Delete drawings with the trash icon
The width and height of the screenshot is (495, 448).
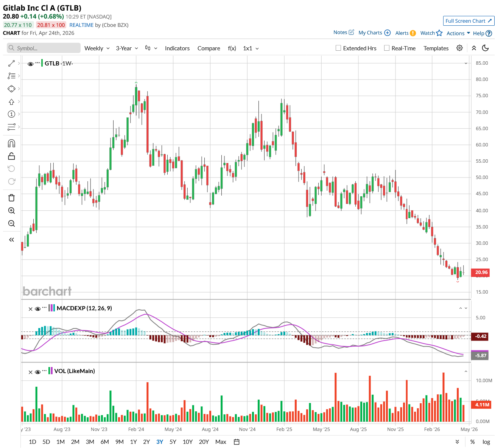point(11,198)
